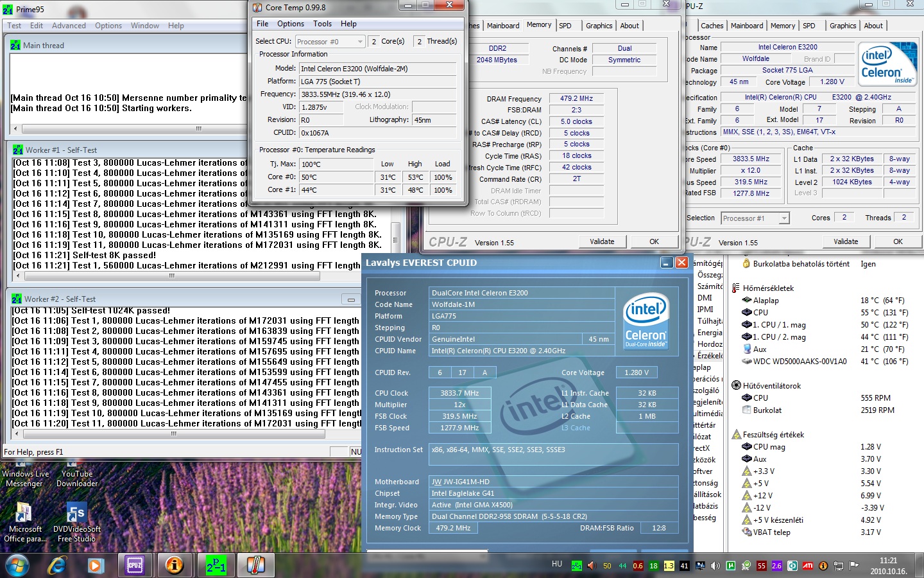Open the Advanced menu in Prime95
This screenshot has height=578, width=924.
pos(69,26)
